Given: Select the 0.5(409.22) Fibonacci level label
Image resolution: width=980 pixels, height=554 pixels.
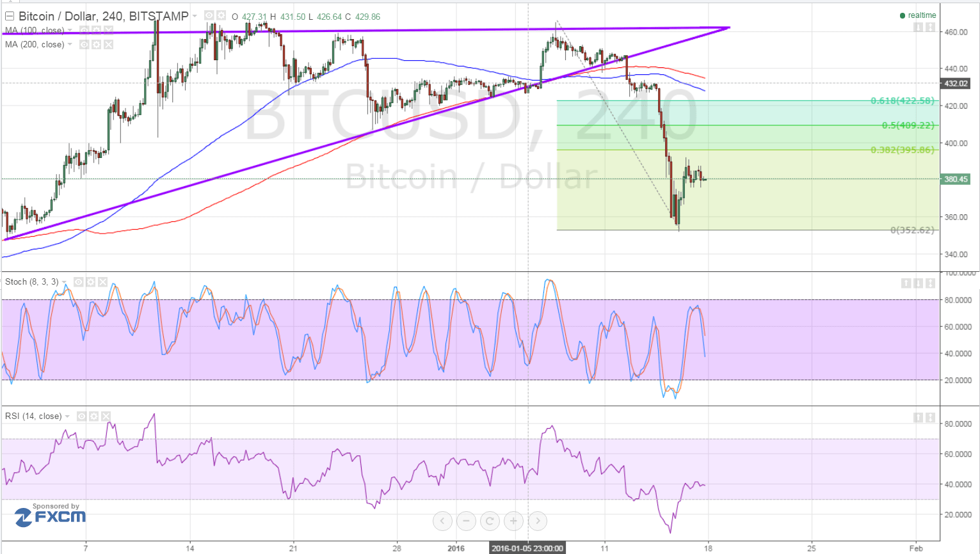Looking at the screenshot, I should pos(908,125).
